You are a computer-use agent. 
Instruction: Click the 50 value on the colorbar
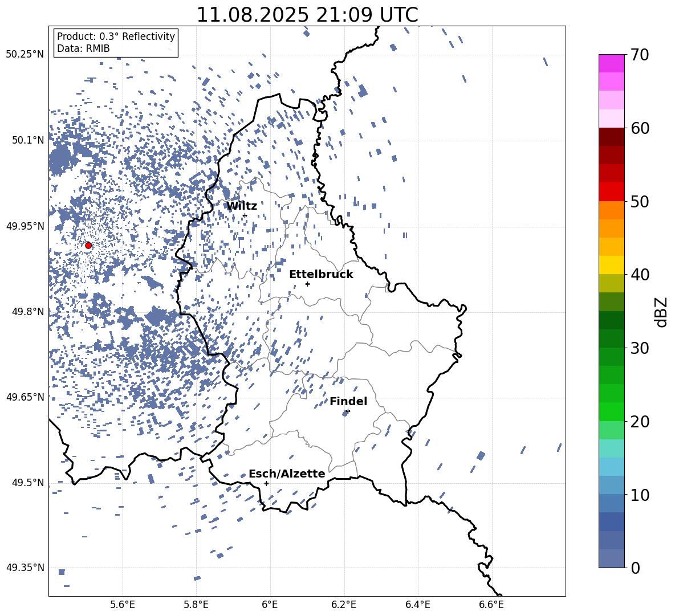tap(640, 201)
